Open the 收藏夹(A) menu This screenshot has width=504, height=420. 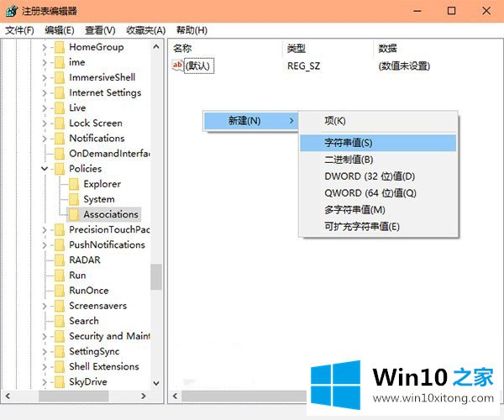tap(146, 30)
